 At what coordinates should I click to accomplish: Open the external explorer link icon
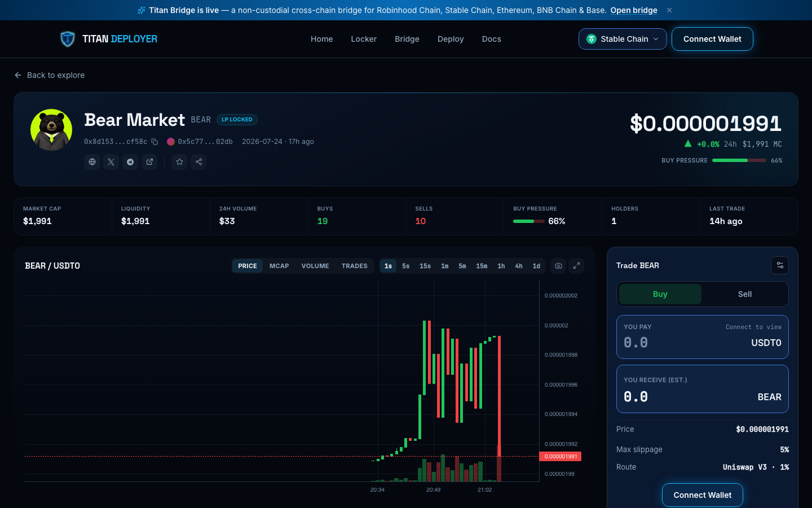(149, 162)
